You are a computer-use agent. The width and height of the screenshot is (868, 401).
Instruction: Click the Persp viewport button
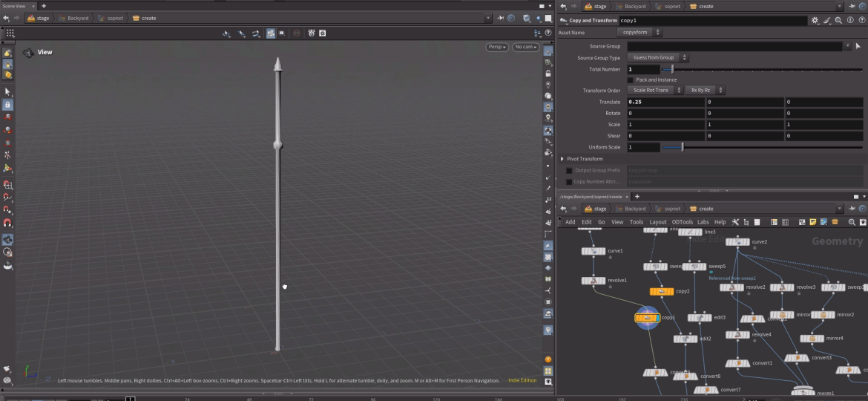click(x=497, y=47)
